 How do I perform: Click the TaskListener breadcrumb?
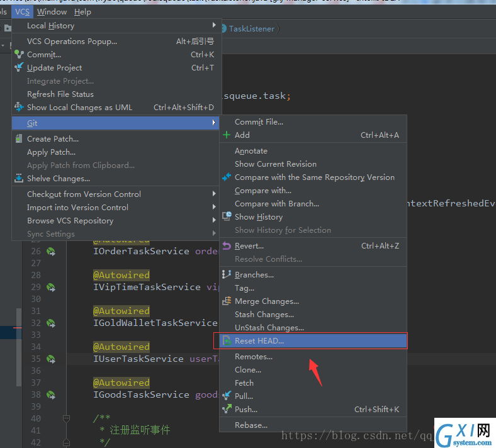pyautogui.click(x=252, y=29)
